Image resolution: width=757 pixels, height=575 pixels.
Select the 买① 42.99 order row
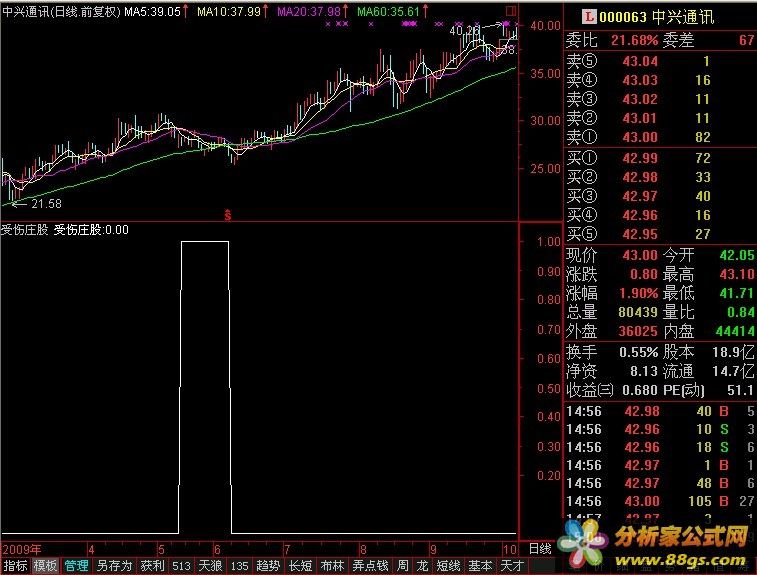click(x=659, y=158)
